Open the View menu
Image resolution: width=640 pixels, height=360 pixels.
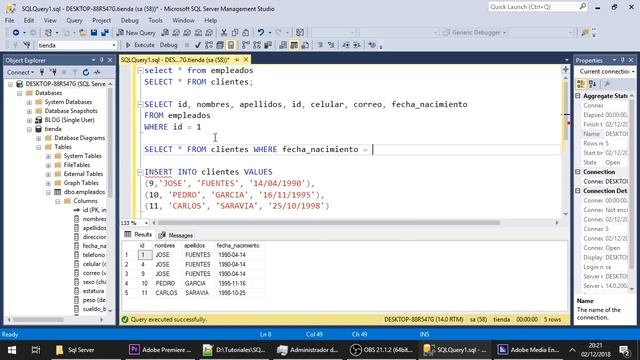pyautogui.click(x=50, y=20)
